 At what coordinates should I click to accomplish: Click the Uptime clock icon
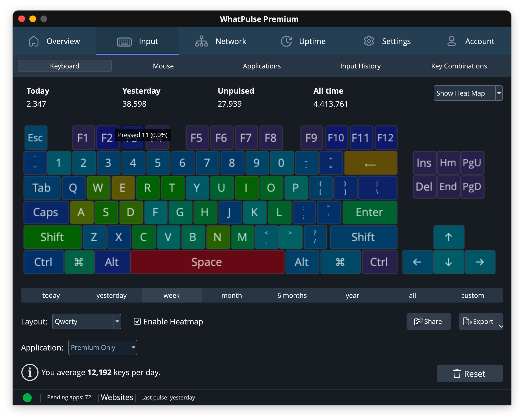[x=286, y=41]
